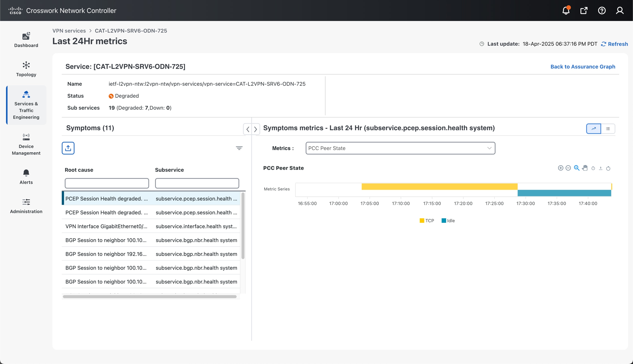633x364 pixels.
Task: Click symptoms table vertical scrollbar
Action: tap(243, 226)
